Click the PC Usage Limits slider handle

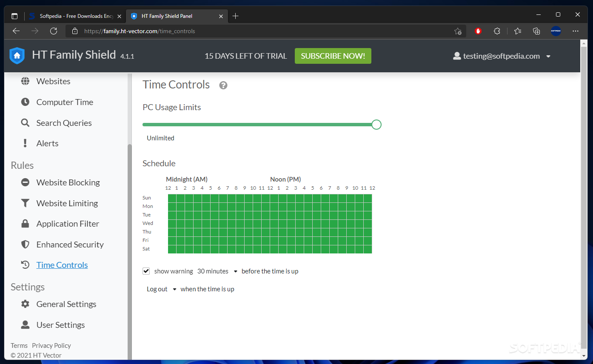click(x=376, y=125)
